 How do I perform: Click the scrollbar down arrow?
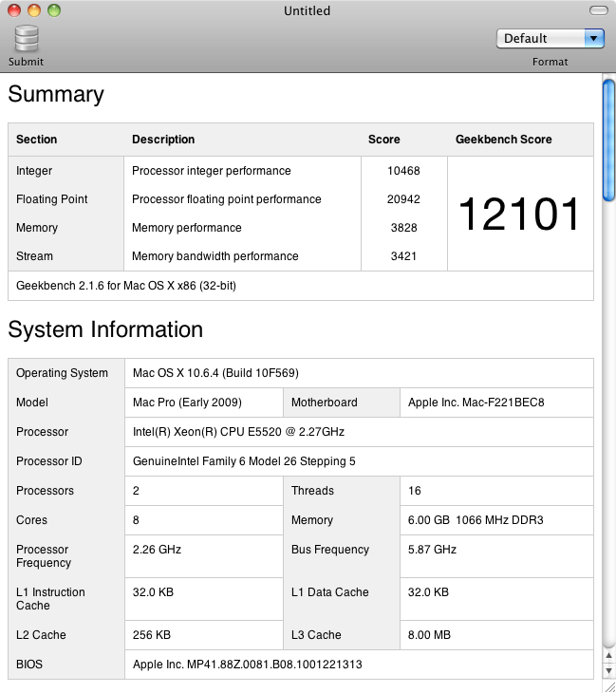[609, 671]
